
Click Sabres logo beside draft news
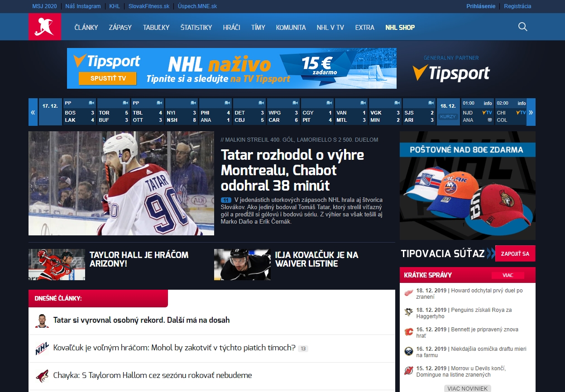coord(409,351)
